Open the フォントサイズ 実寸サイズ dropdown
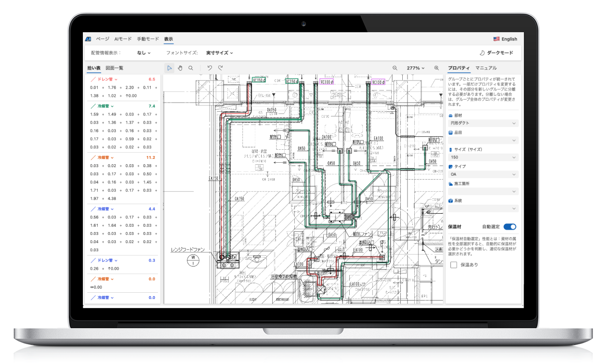The width and height of the screenshot is (607, 364). [x=219, y=53]
